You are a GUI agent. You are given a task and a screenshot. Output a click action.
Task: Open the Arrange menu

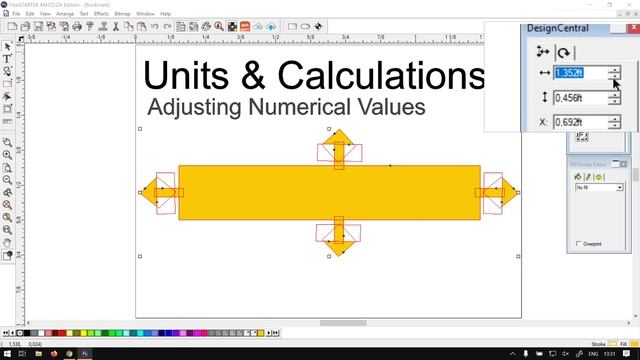pos(65,14)
